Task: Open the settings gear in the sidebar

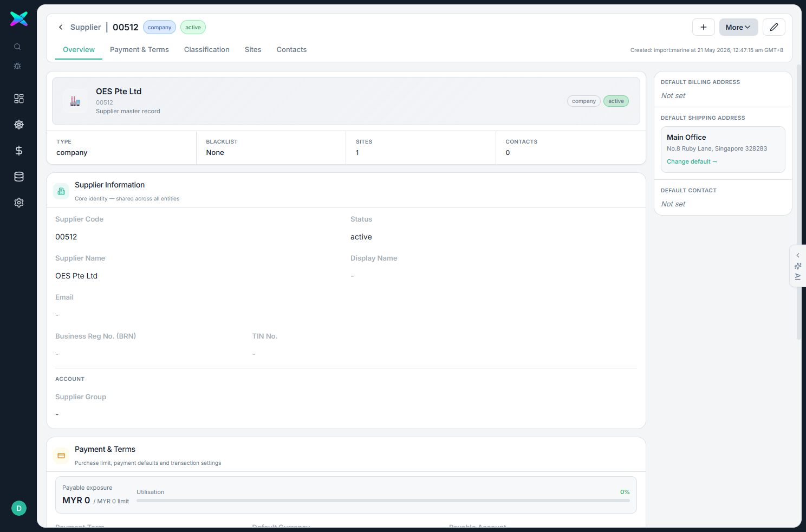Action: [x=19, y=203]
